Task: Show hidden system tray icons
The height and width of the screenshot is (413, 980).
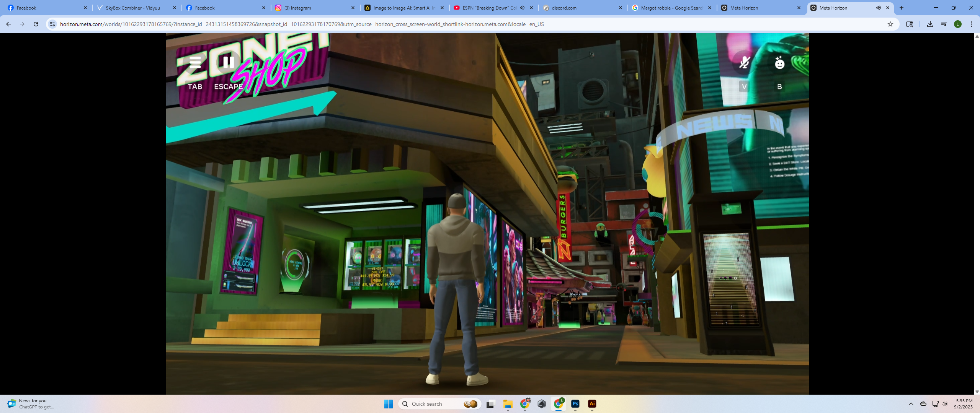Action: click(911, 404)
